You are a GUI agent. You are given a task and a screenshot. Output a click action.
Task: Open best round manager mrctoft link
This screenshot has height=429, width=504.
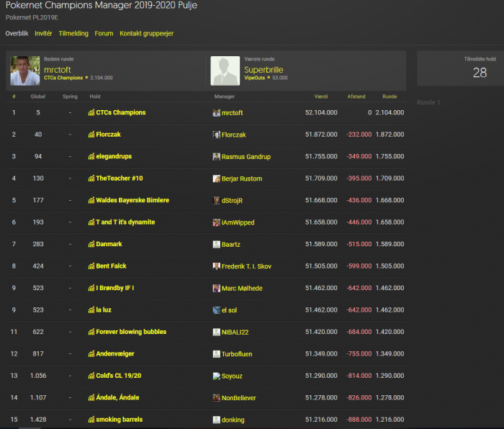pyautogui.click(x=57, y=70)
